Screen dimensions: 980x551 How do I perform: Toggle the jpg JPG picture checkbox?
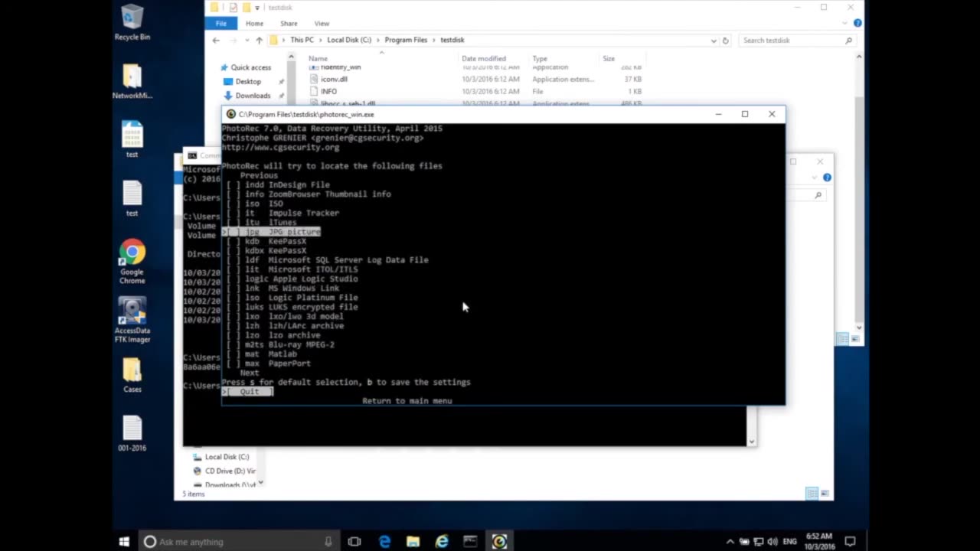(233, 232)
